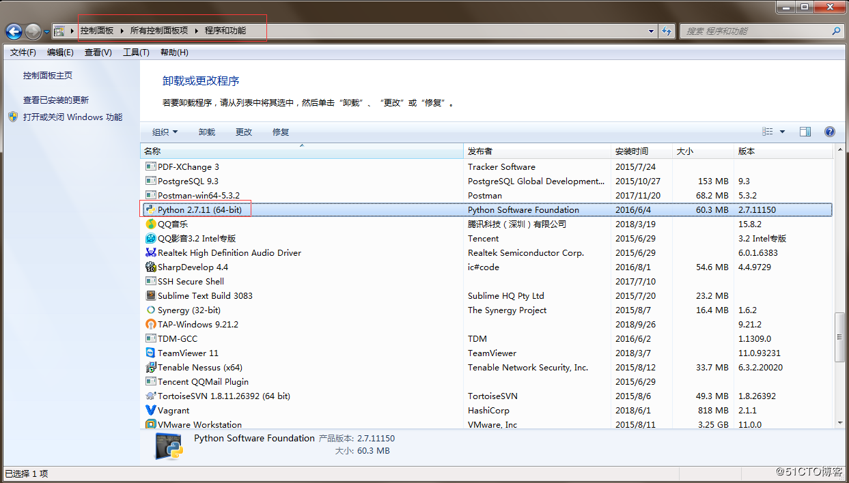The height and width of the screenshot is (483, 849).
Task: Select the SharpDevelop 4.4 icon
Action: click(x=151, y=267)
